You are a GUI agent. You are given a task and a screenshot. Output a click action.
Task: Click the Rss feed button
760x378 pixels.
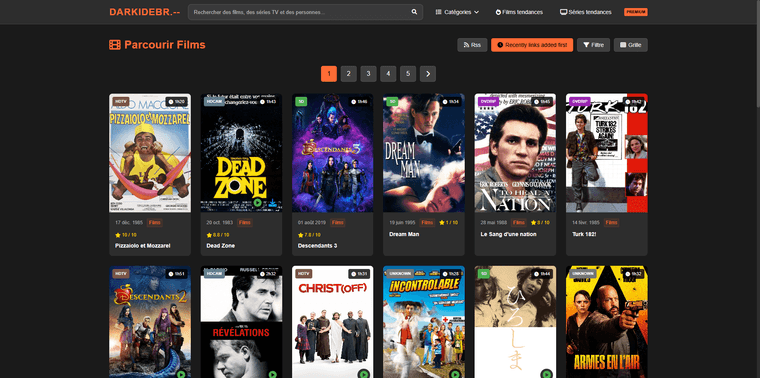tap(472, 45)
